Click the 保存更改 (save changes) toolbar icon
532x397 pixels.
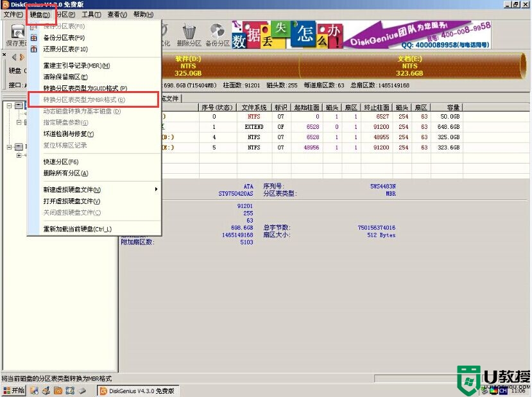(x=15, y=35)
